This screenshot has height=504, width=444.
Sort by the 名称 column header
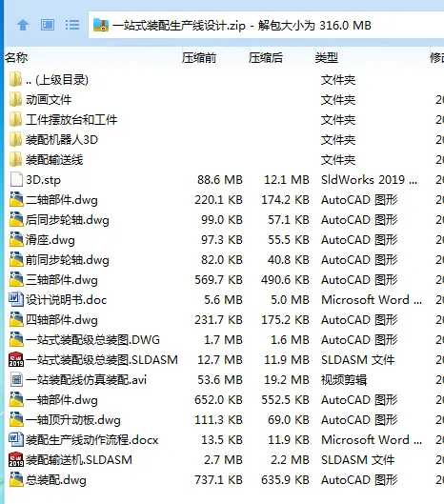coord(16,58)
